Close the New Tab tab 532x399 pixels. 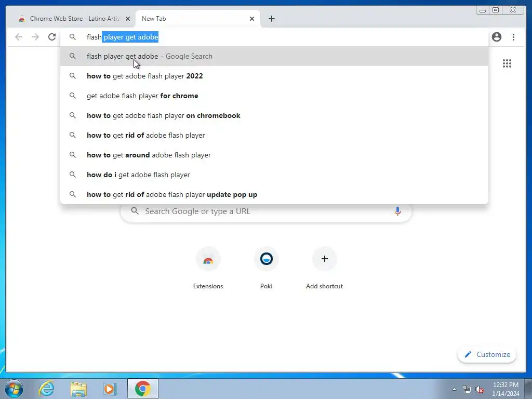(x=252, y=19)
